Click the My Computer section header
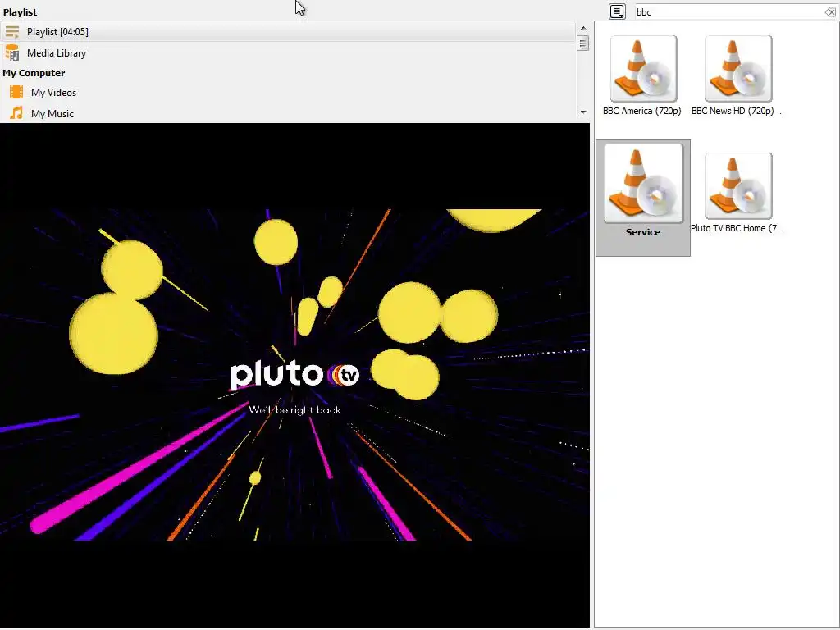840x630 pixels. 34,73
